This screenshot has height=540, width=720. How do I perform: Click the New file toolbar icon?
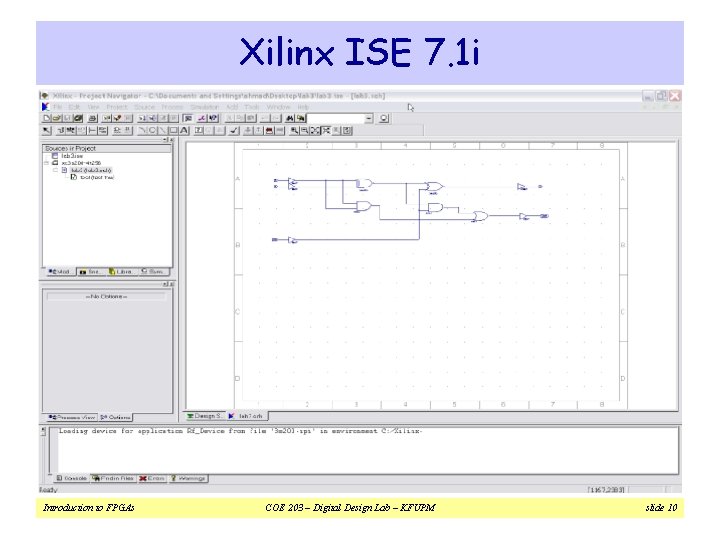(47, 118)
